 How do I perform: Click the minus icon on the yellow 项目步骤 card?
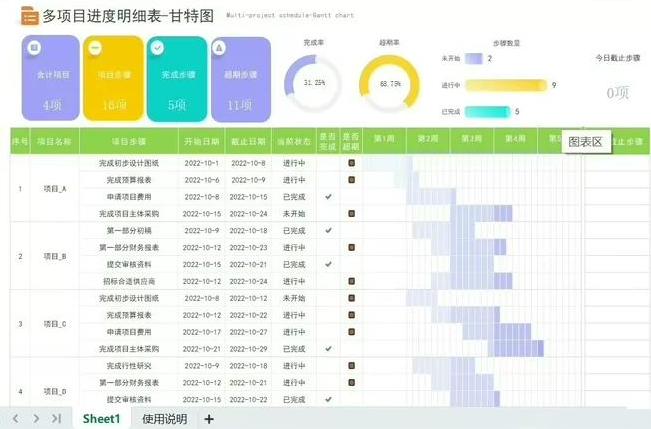(95, 47)
